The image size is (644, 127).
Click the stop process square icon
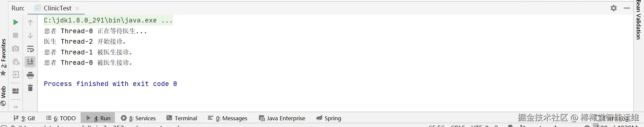(x=15, y=35)
